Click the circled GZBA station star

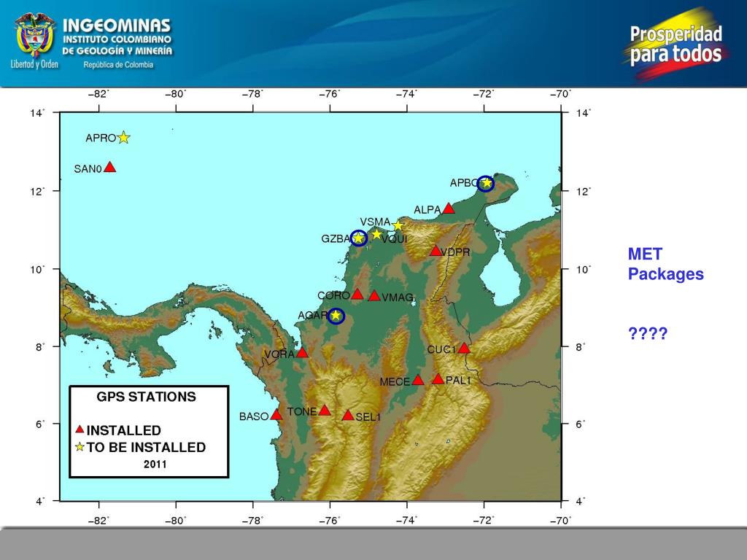[x=358, y=238]
